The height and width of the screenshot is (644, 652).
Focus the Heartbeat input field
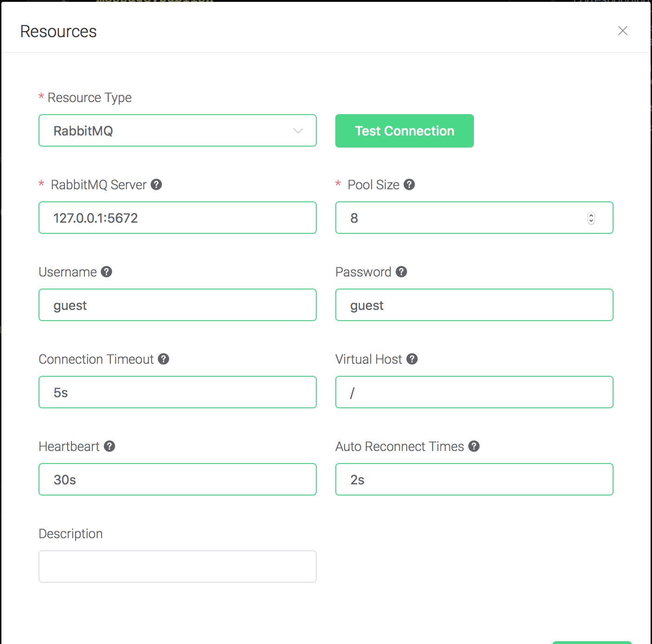178,479
